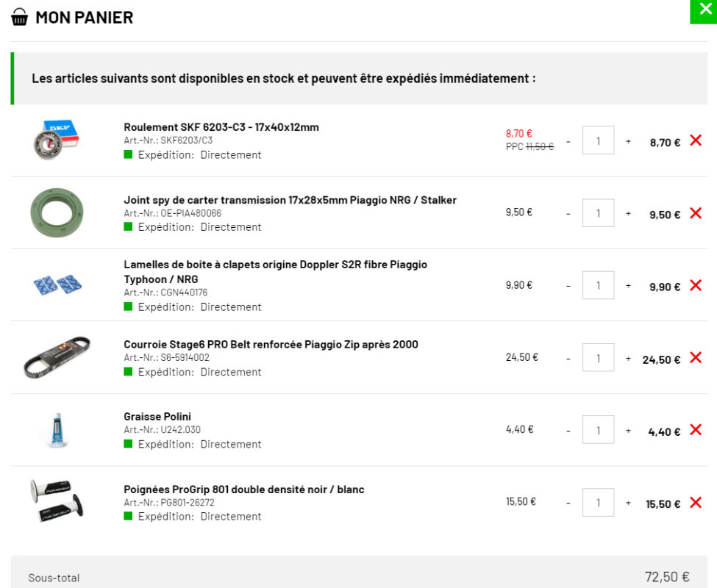Select article number OE-PIA480066 text
The height and width of the screenshot is (588, 717).
[x=190, y=213]
